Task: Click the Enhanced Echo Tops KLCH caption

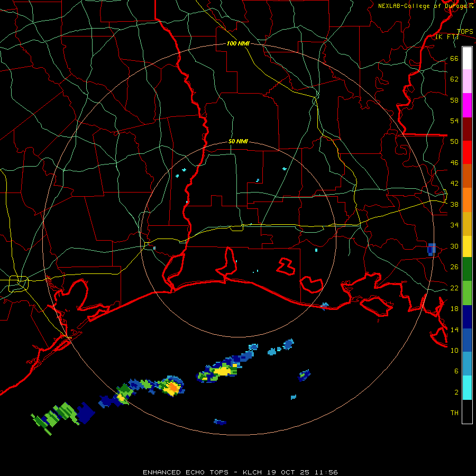Action: (x=240, y=472)
